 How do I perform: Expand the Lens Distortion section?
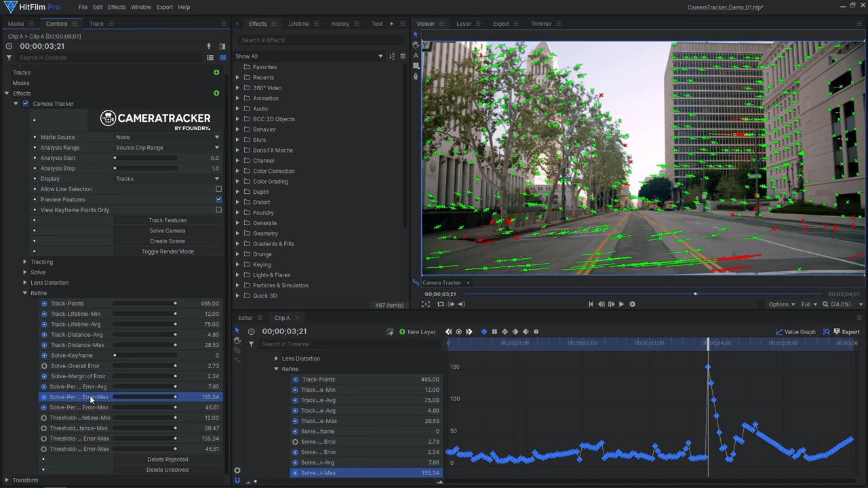pyautogui.click(x=24, y=282)
